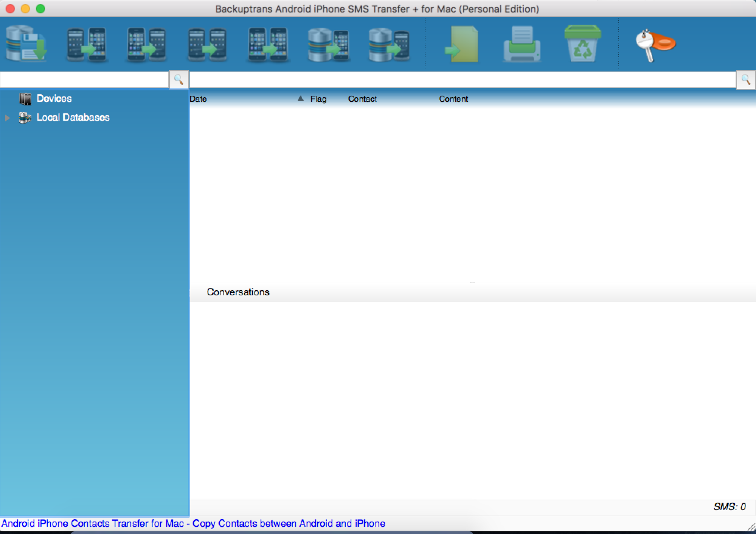This screenshot has width=756, height=534.
Task: Click the SMS: 0 status counter
Action: pos(730,507)
